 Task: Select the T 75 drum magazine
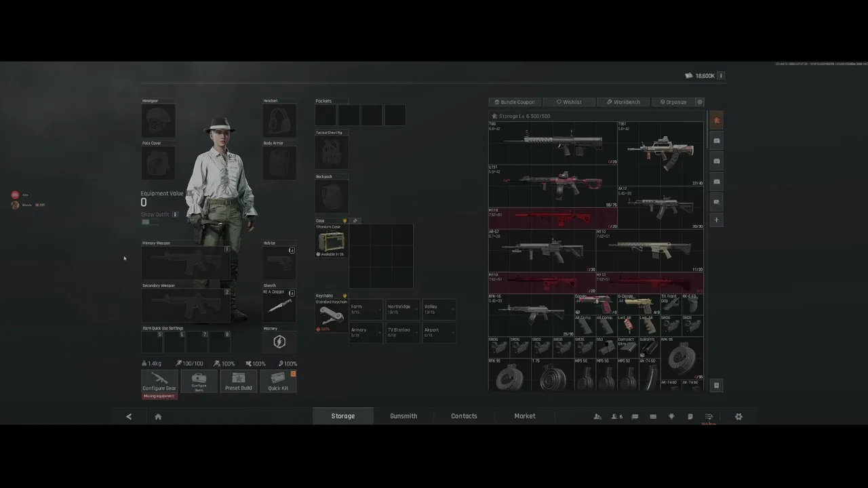point(553,374)
